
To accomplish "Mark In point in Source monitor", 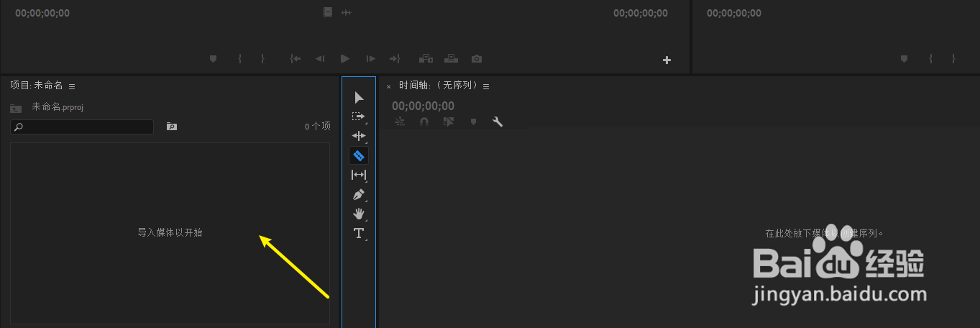I will (x=240, y=59).
